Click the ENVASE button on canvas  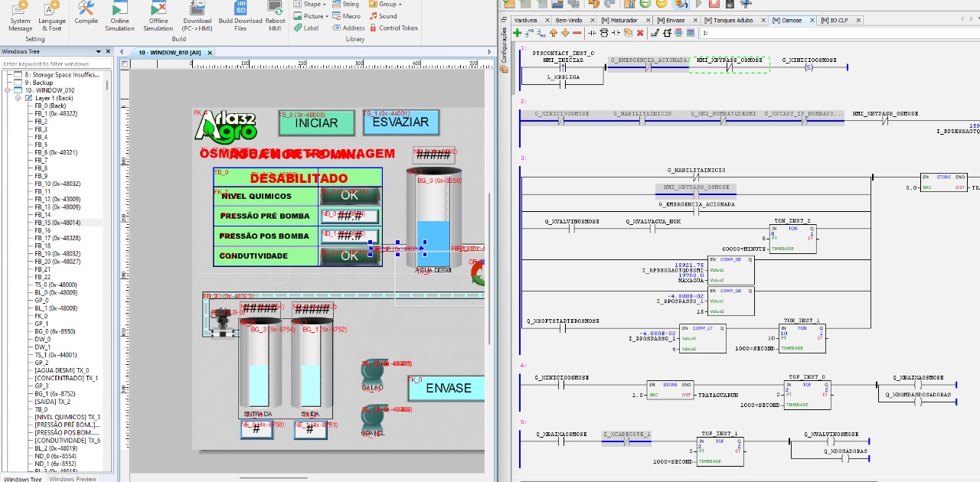[x=448, y=388]
